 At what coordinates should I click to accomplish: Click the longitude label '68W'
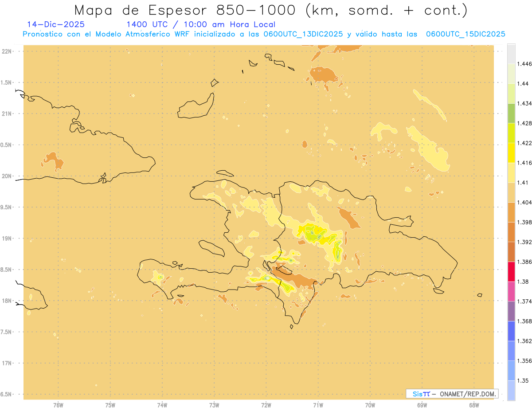[474, 405]
